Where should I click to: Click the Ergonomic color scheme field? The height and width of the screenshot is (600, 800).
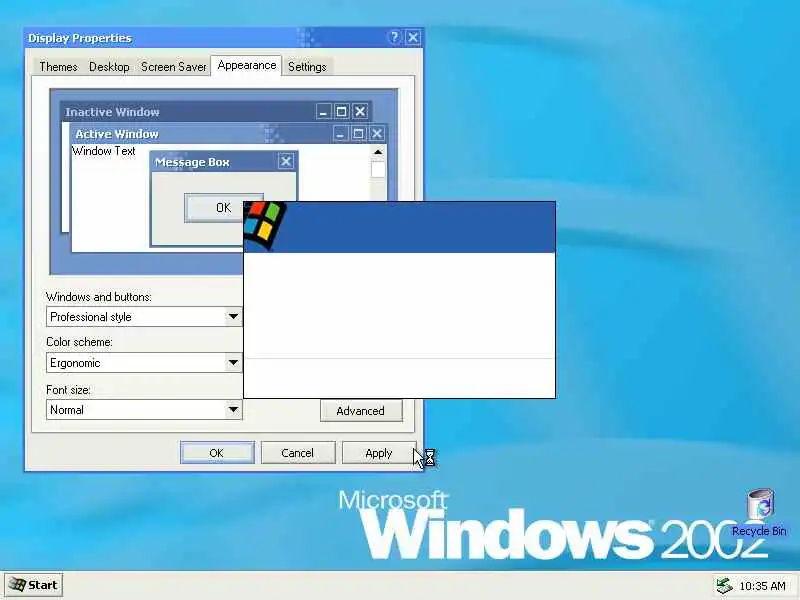(x=144, y=363)
